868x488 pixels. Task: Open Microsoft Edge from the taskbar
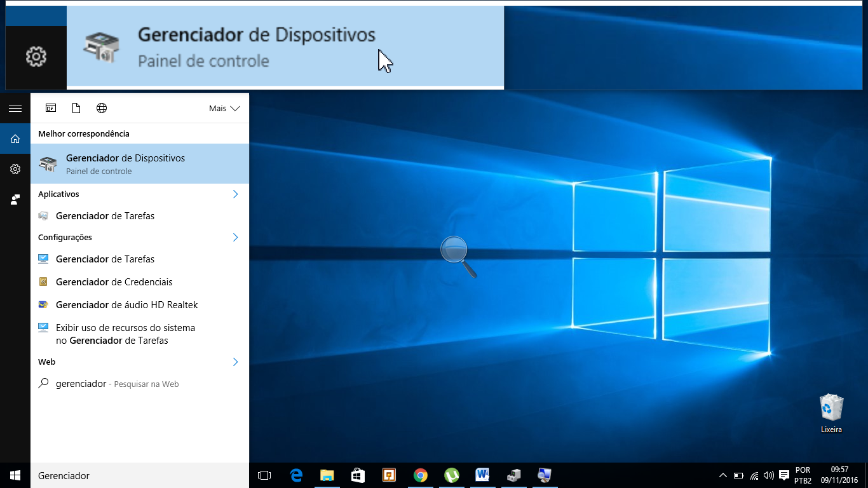pos(296,475)
